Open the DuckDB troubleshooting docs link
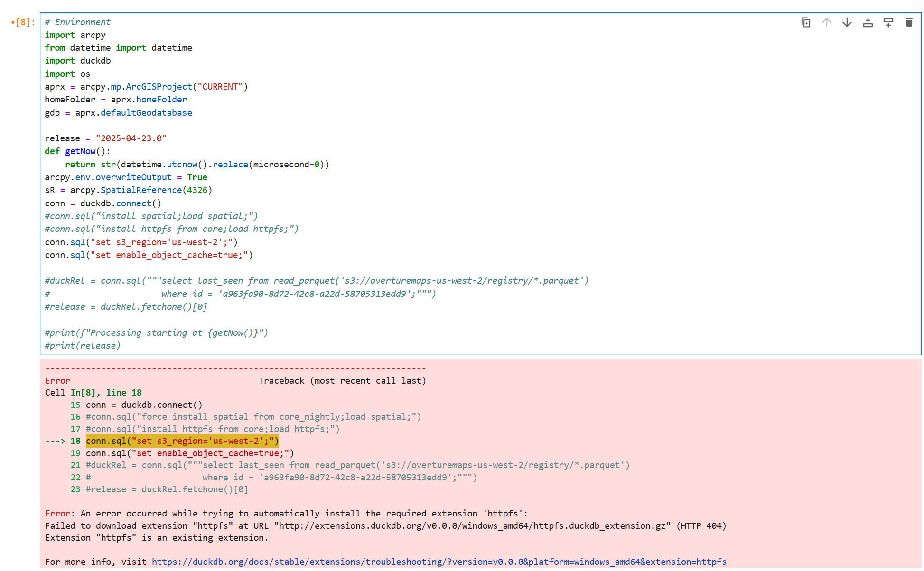Screen dimensions: 924x571 (x=439, y=562)
